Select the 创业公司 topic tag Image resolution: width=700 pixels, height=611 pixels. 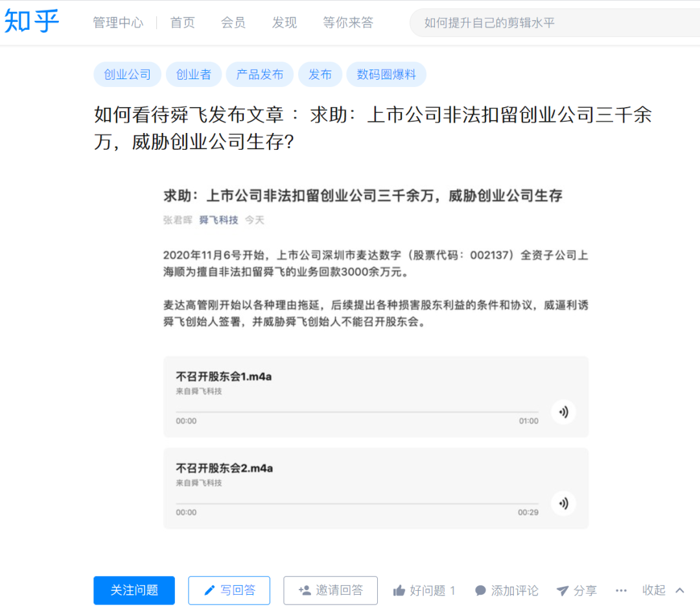click(127, 74)
